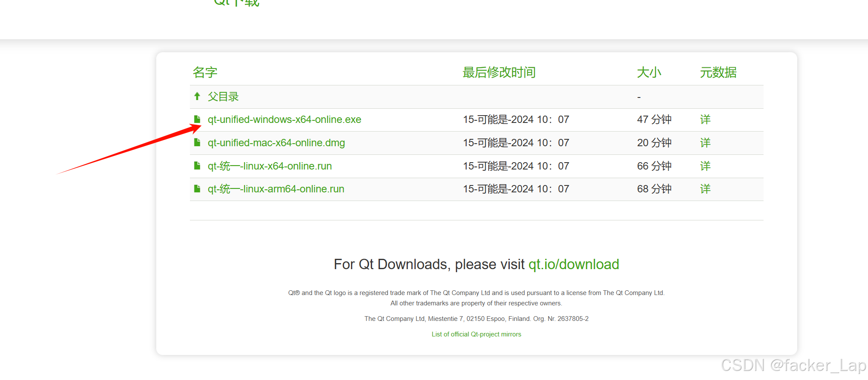Click the size value 68 分钟
The height and width of the screenshot is (380, 868).
[x=654, y=189]
